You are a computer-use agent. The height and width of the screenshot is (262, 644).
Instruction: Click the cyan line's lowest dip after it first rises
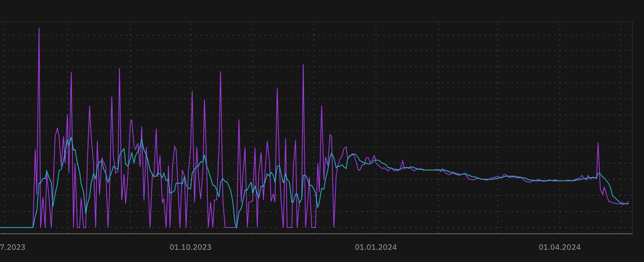[x=236, y=228]
